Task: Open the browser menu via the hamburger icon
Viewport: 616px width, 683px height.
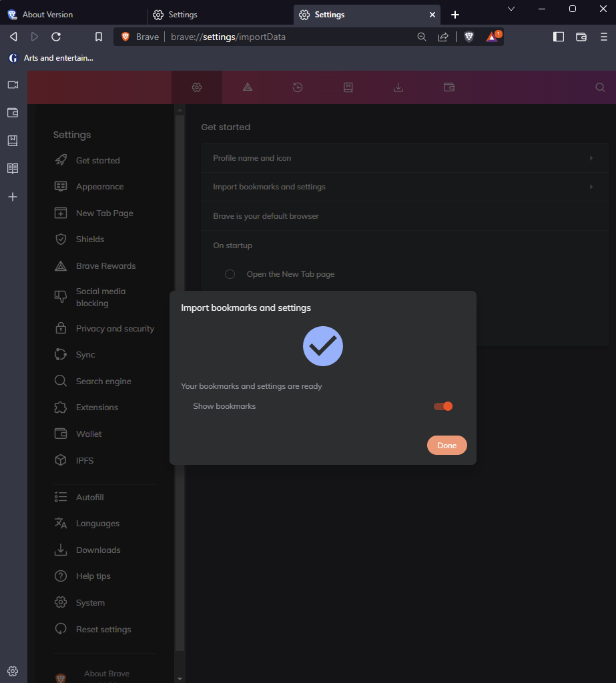Action: (603, 37)
